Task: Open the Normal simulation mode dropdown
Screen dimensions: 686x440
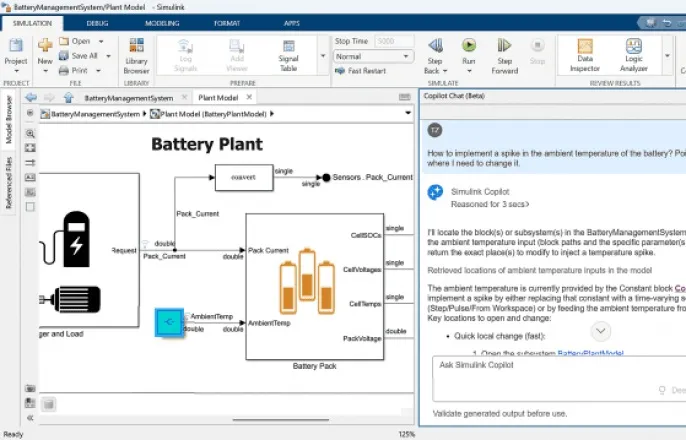Action: pos(373,56)
